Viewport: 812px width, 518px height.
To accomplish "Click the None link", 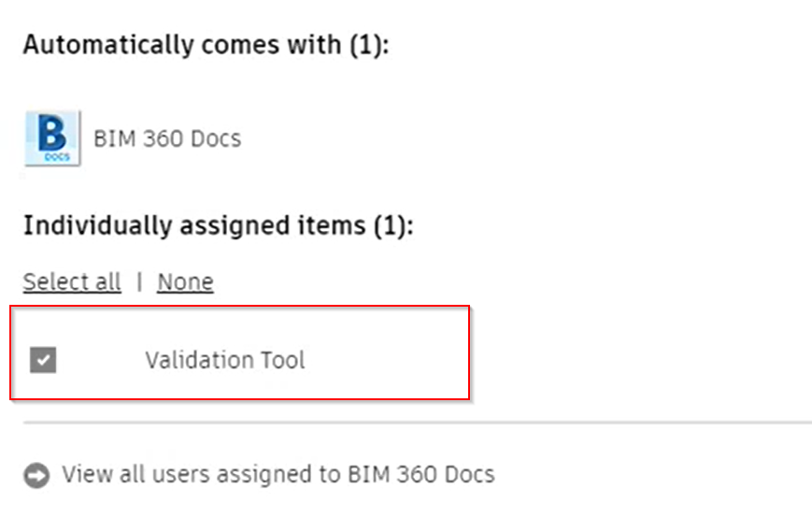I will tap(185, 281).
